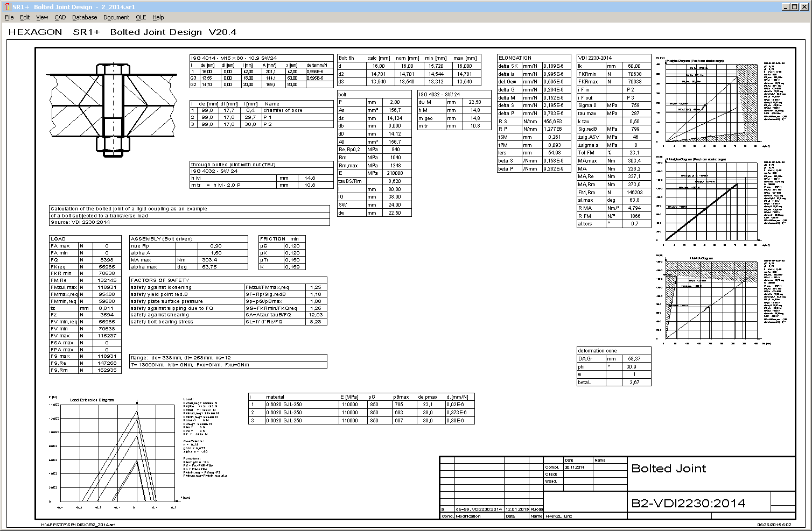Open the Document menu
Viewport: 812px width, 531px height.
tap(116, 17)
